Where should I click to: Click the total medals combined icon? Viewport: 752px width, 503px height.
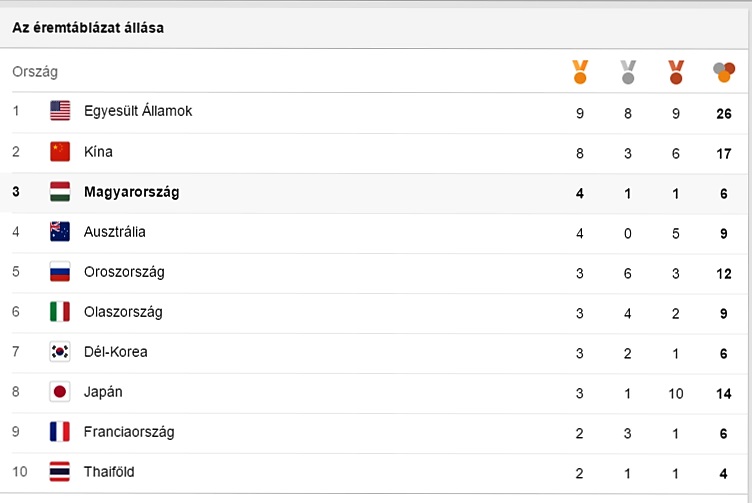point(724,72)
